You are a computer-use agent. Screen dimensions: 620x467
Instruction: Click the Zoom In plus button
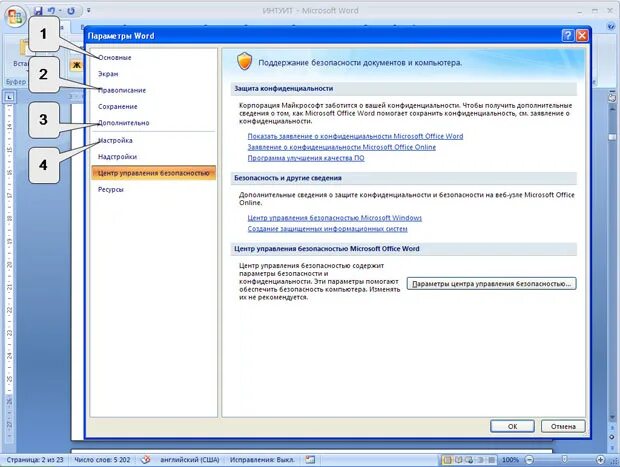600,460
